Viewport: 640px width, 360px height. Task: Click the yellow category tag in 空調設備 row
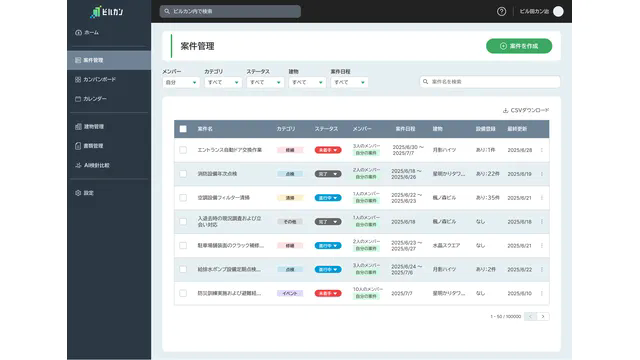pos(290,198)
